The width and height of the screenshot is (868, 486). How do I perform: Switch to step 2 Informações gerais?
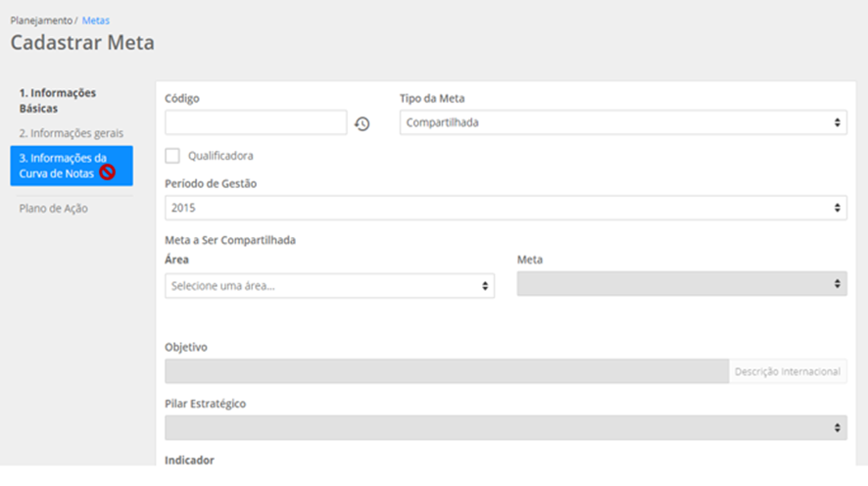coord(72,133)
